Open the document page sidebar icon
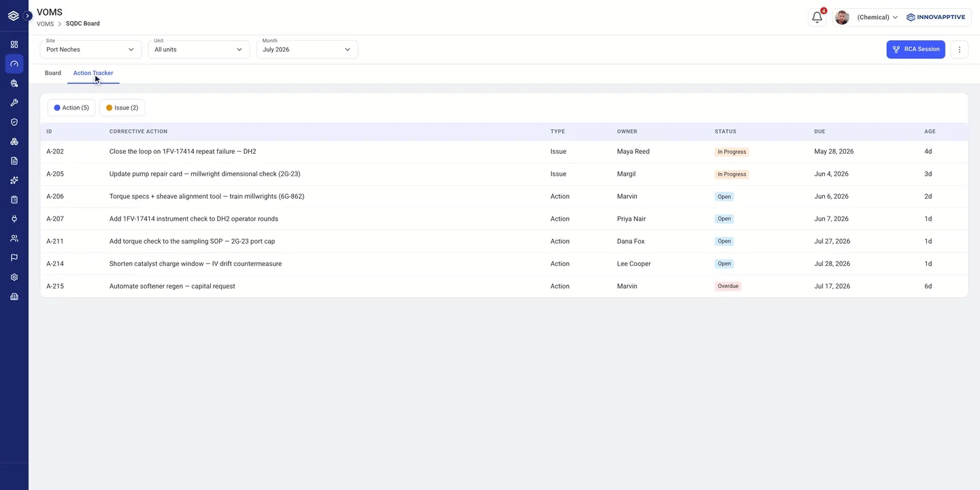This screenshot has width=980, height=490. point(14,161)
